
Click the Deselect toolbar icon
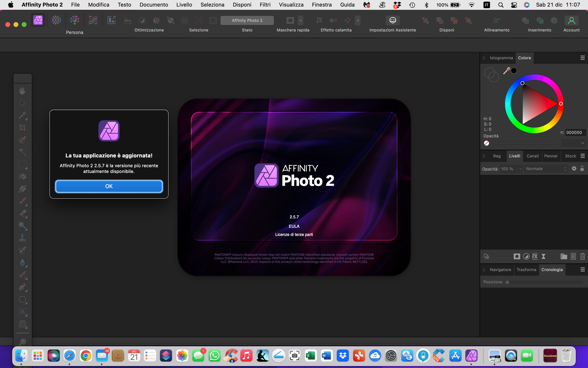point(199,20)
